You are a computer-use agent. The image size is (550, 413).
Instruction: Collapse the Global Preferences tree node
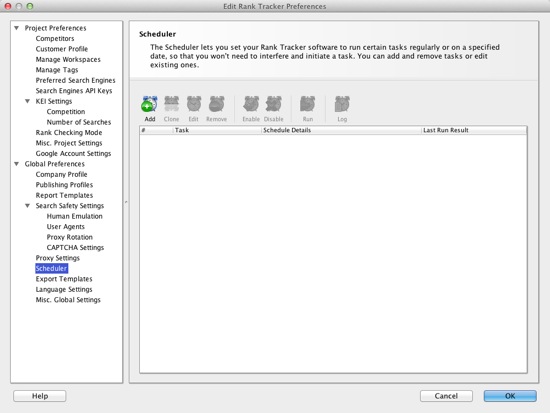tap(16, 164)
